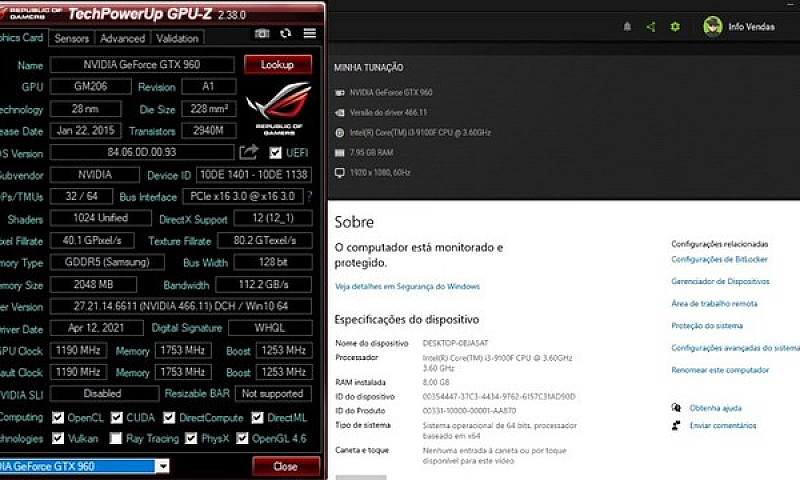Image resolution: width=800 pixels, height=480 pixels.
Task: Click the 112.2 GB/s bandwidth value
Action: click(x=264, y=284)
